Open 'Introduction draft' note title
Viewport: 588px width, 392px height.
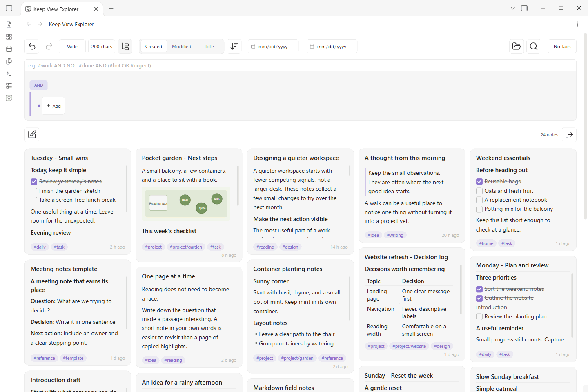point(55,380)
